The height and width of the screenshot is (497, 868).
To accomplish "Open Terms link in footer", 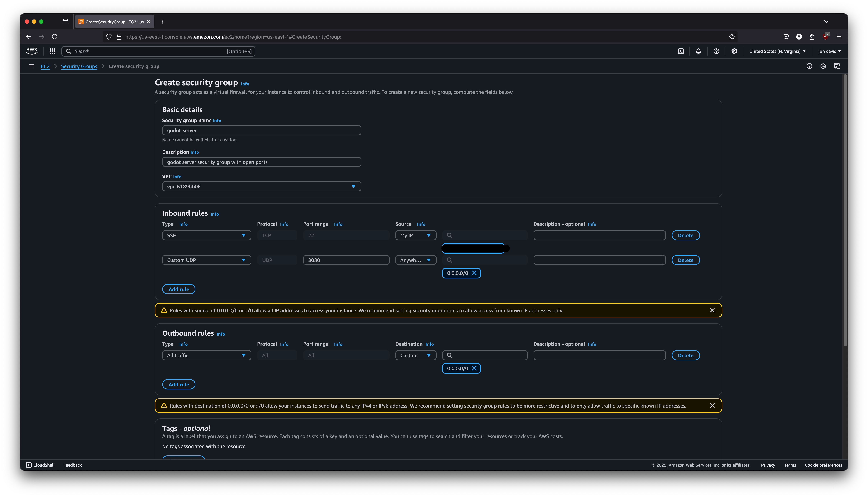I will [x=790, y=465].
